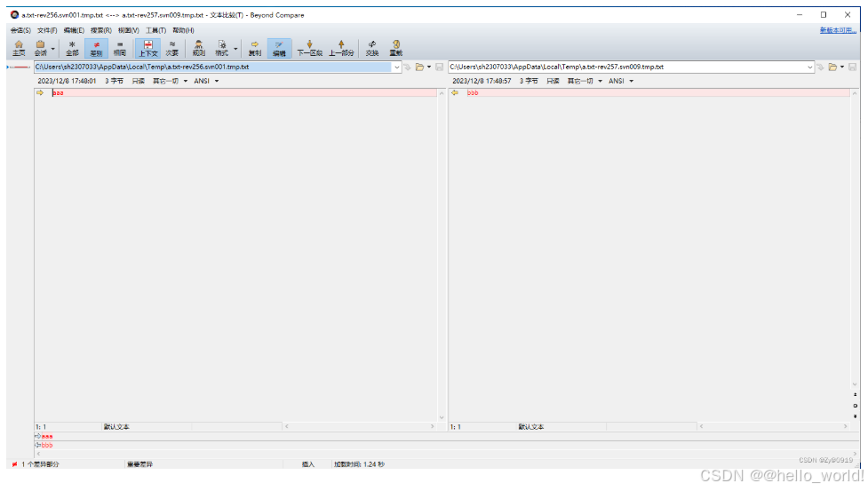Image resolution: width=868 pixels, height=491 pixels.
Task: Expand right pane folder dropdown arrow
Action: coord(842,67)
